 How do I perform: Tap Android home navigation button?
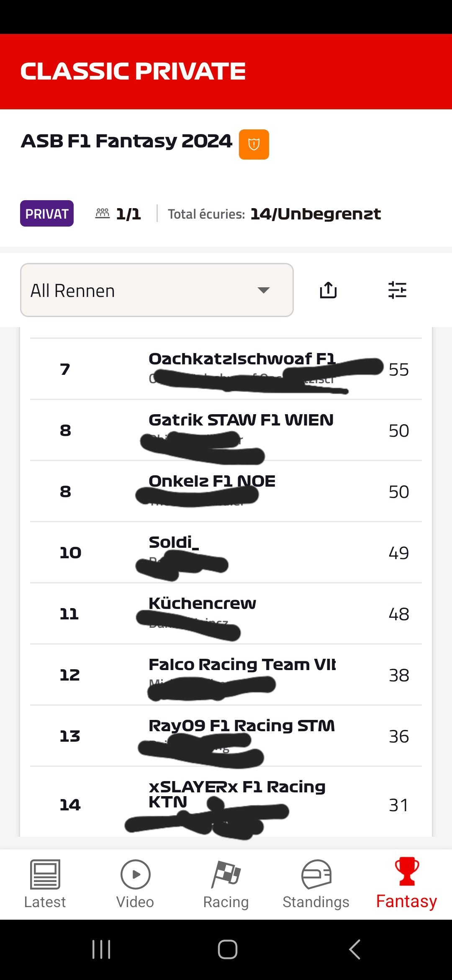coord(228,949)
